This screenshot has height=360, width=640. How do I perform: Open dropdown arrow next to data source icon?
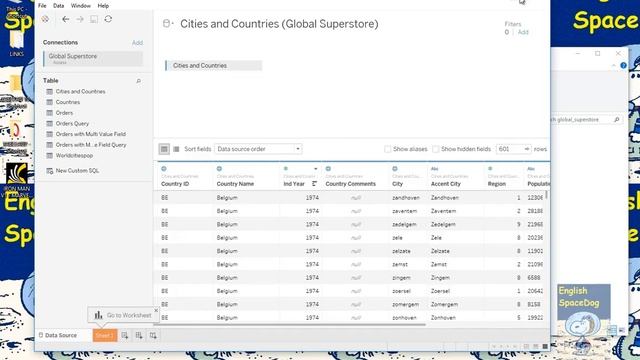(173, 24)
